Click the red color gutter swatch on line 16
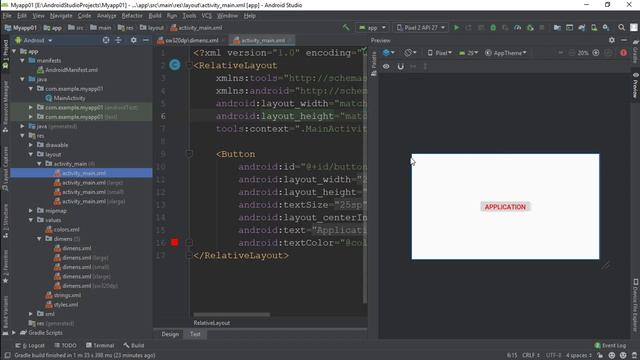 click(x=175, y=242)
